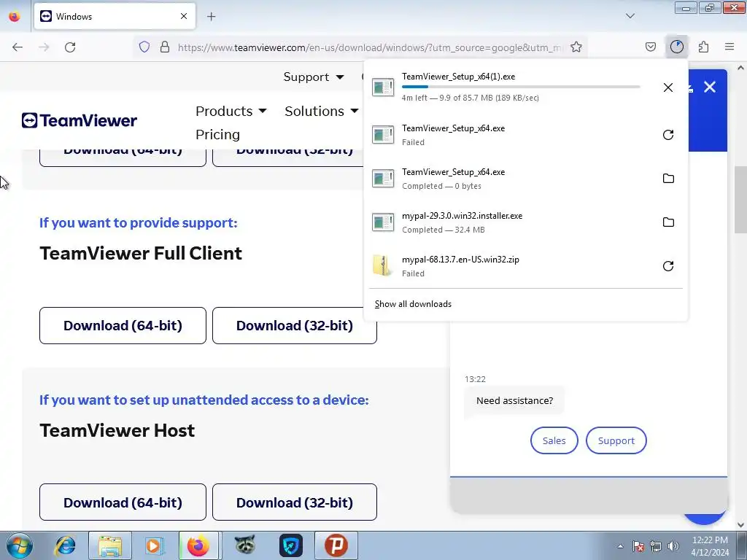
Task: Open the red P taskbar app
Action: point(336,545)
